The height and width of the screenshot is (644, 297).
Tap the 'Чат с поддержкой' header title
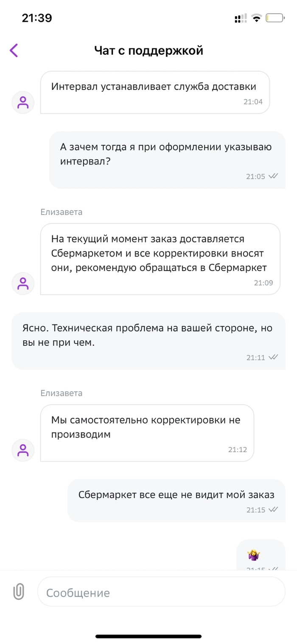pyautogui.click(x=148, y=51)
